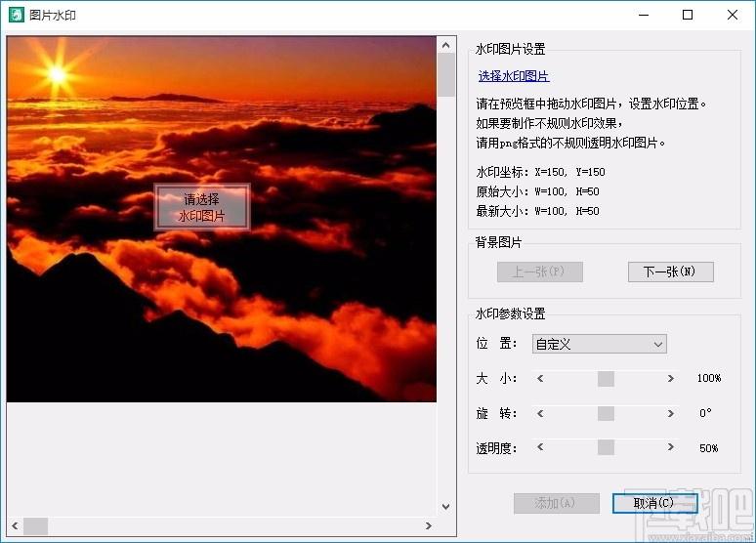
Task: Click the 添加(A) button
Action: [557, 504]
